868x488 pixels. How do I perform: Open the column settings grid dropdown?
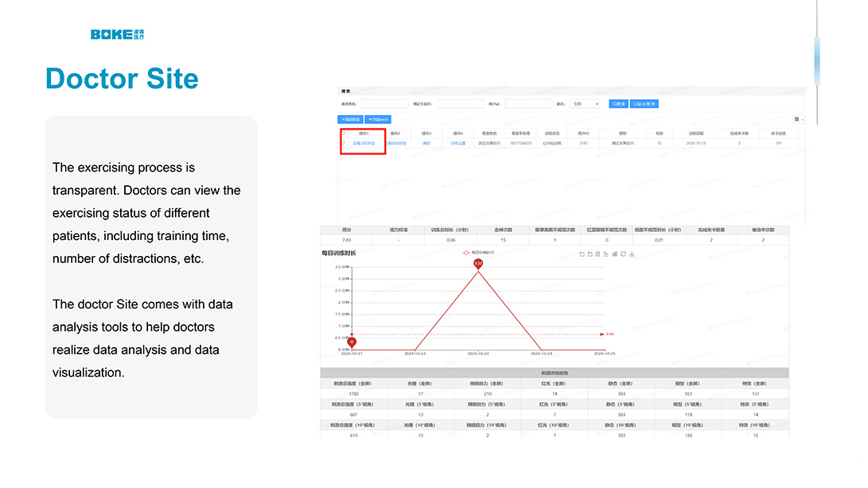(x=798, y=119)
